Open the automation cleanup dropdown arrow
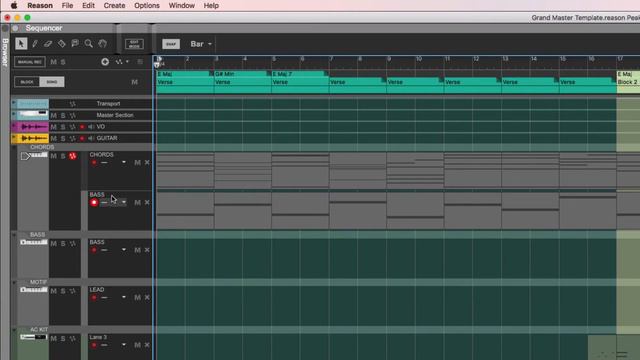 coord(127,62)
